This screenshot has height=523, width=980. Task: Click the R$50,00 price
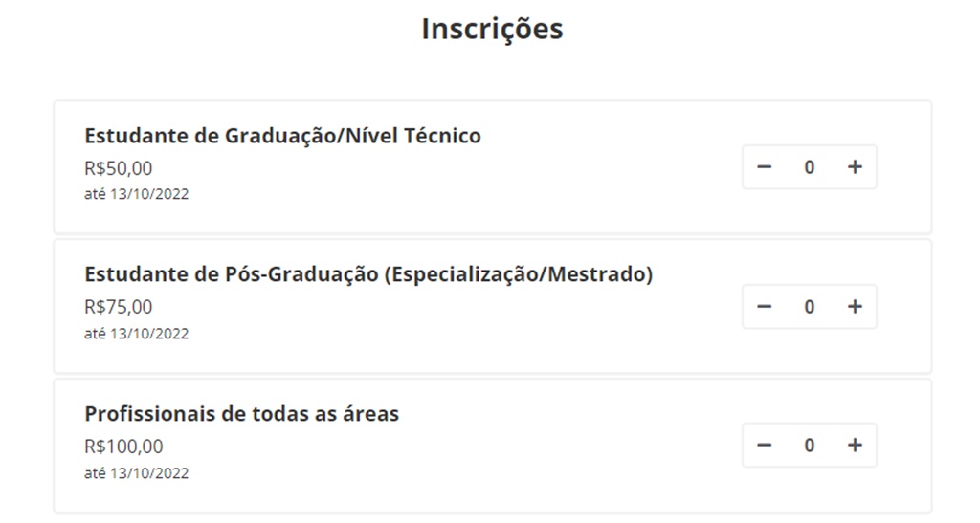tap(119, 168)
